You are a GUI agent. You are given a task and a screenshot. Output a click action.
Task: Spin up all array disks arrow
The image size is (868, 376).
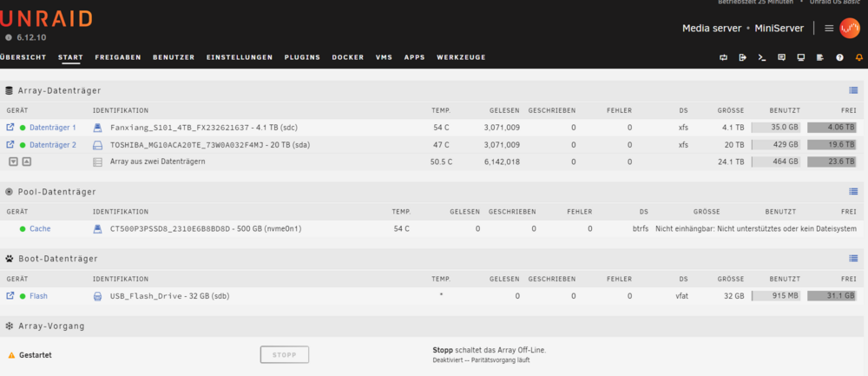click(27, 162)
